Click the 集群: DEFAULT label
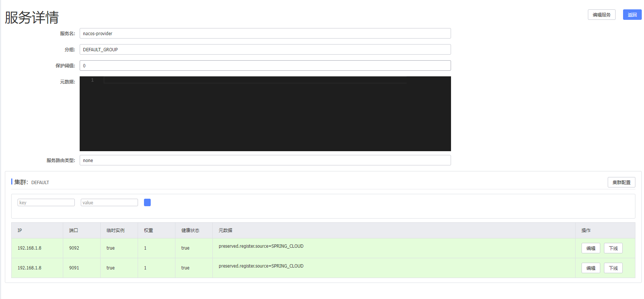The image size is (644, 299). 31,182
